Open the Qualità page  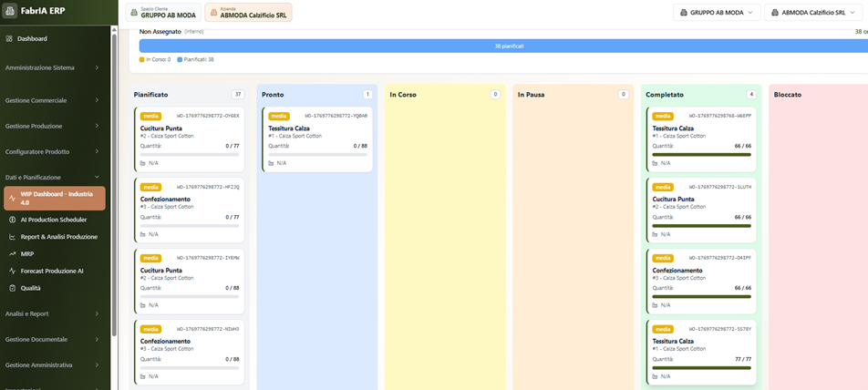55,288
